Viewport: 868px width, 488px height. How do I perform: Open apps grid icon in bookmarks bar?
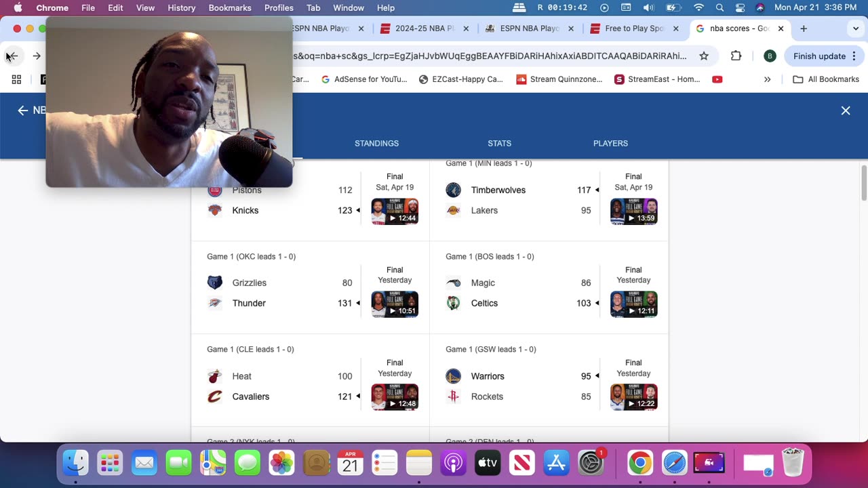coord(16,79)
